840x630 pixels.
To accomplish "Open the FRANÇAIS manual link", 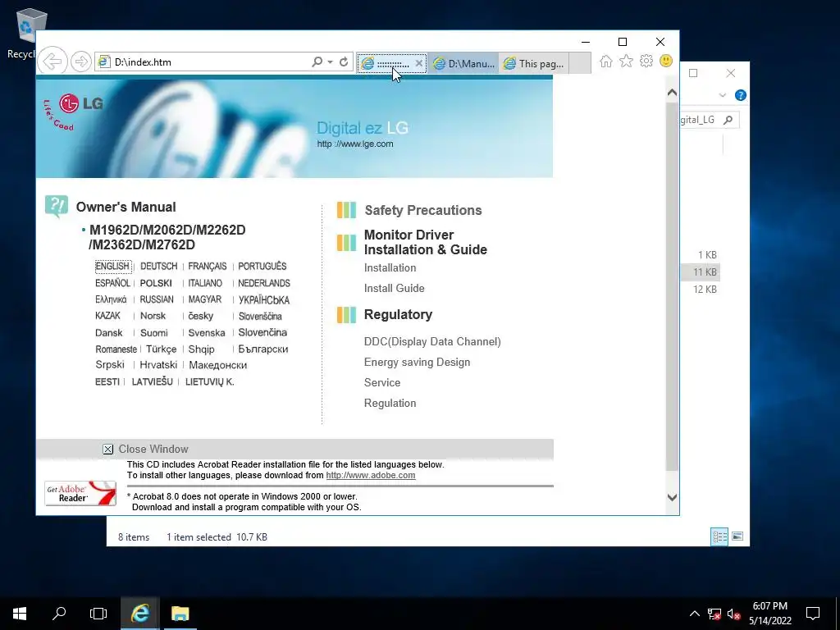I will click(x=208, y=267).
